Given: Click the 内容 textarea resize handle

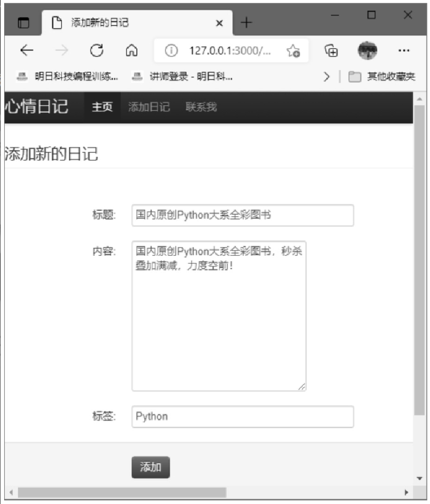Looking at the screenshot, I should pos(302,387).
